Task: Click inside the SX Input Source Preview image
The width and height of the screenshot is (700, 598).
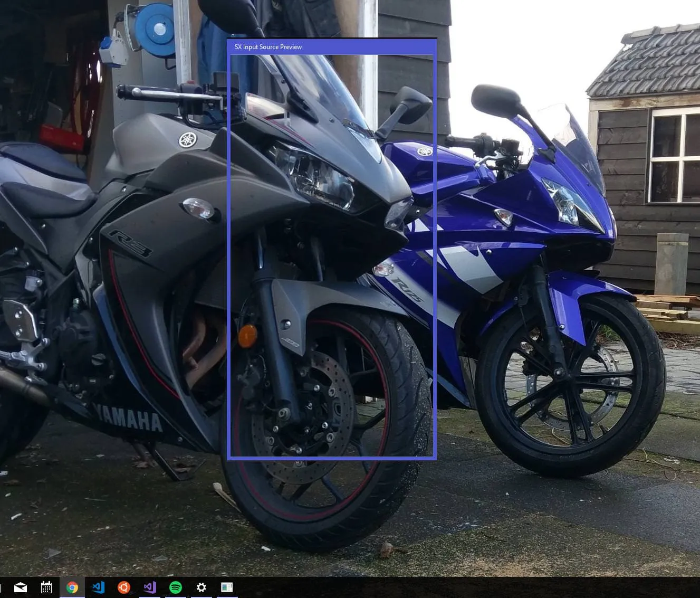Action: pyautogui.click(x=332, y=255)
